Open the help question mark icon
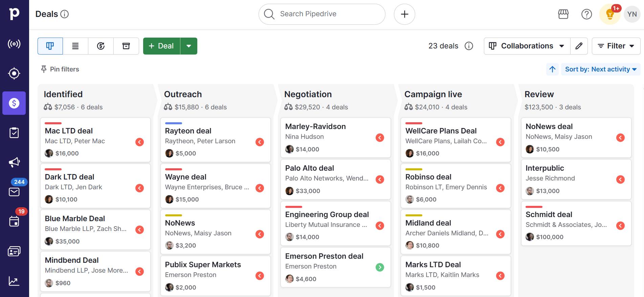644x297 pixels. (586, 14)
